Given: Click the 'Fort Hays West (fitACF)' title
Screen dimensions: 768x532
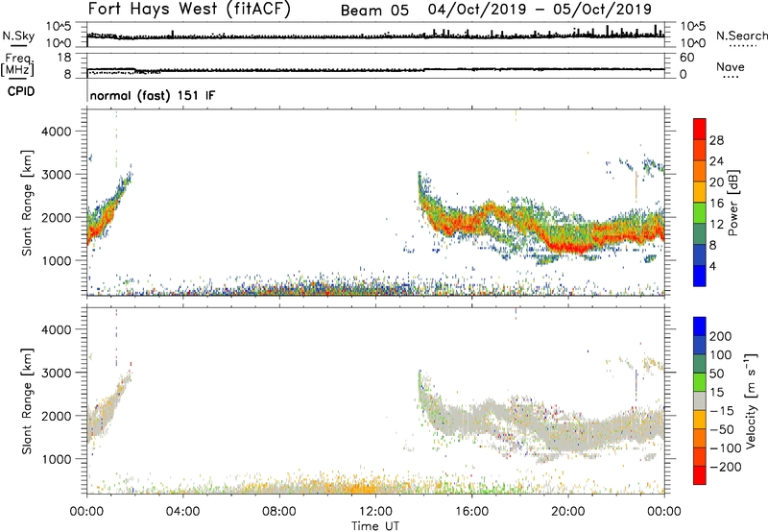Looking at the screenshot, I should point(189,10).
